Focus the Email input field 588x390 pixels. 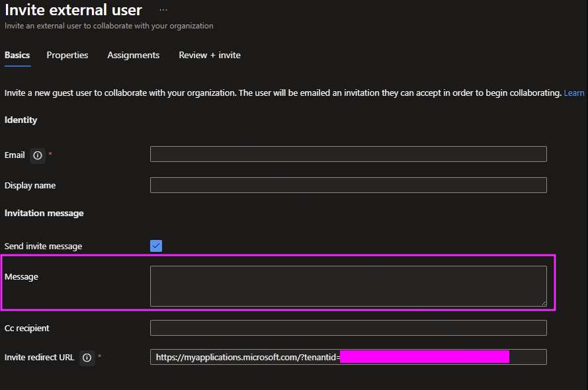(348, 154)
